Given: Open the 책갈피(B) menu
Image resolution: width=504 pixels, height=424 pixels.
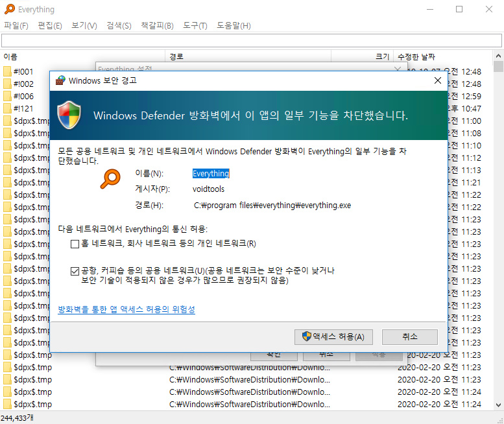Looking at the screenshot, I should (157, 25).
